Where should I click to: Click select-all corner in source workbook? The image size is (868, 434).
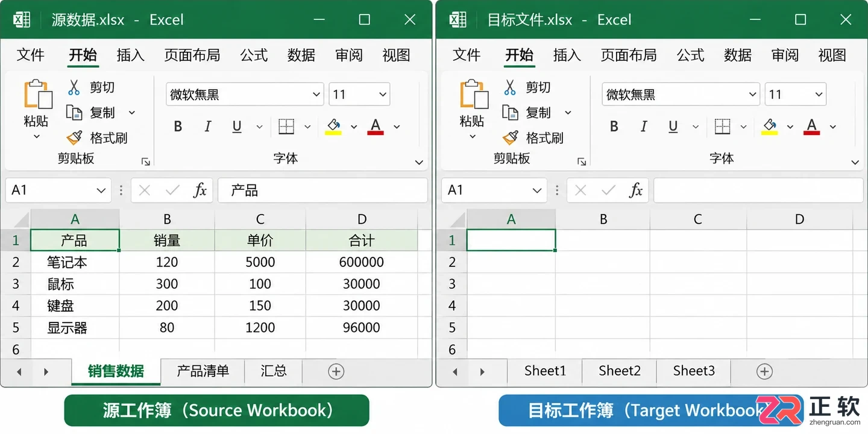point(16,219)
